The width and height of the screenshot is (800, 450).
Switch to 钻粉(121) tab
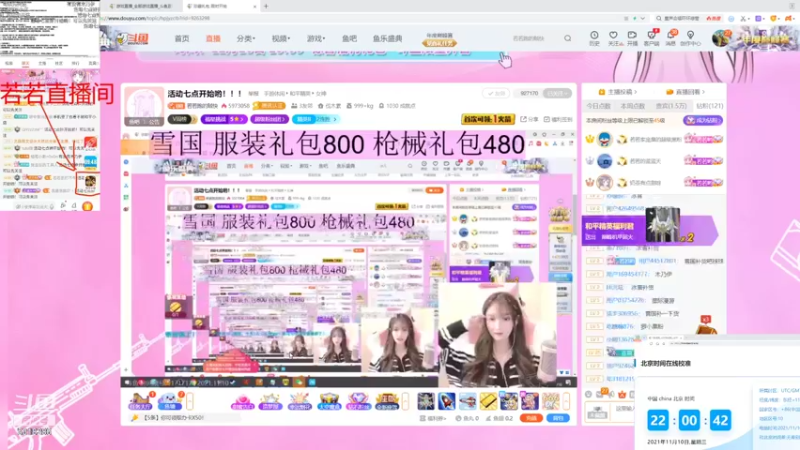709,106
